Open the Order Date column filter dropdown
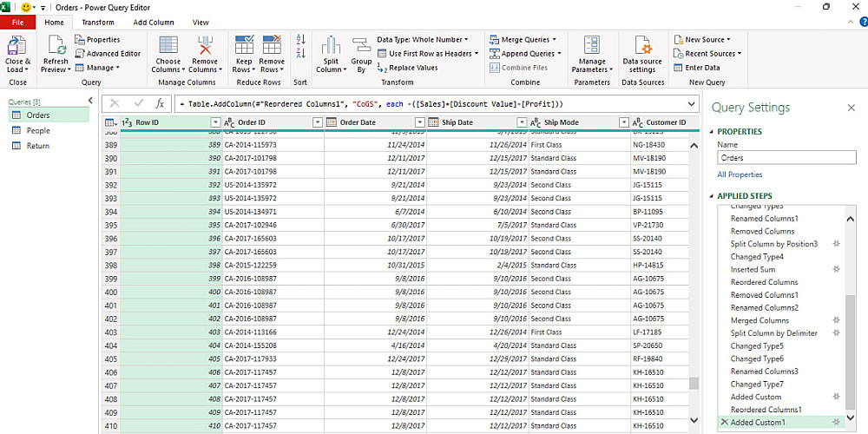Image resolution: width=868 pixels, height=434 pixels. point(419,122)
